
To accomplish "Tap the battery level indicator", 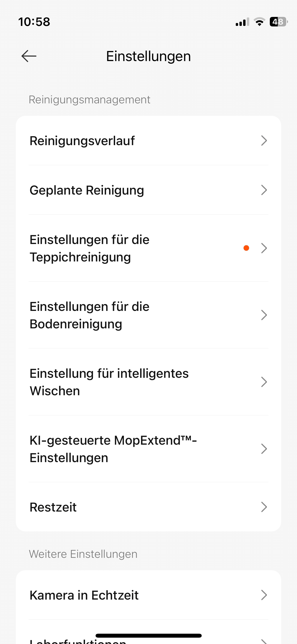I will (x=278, y=22).
